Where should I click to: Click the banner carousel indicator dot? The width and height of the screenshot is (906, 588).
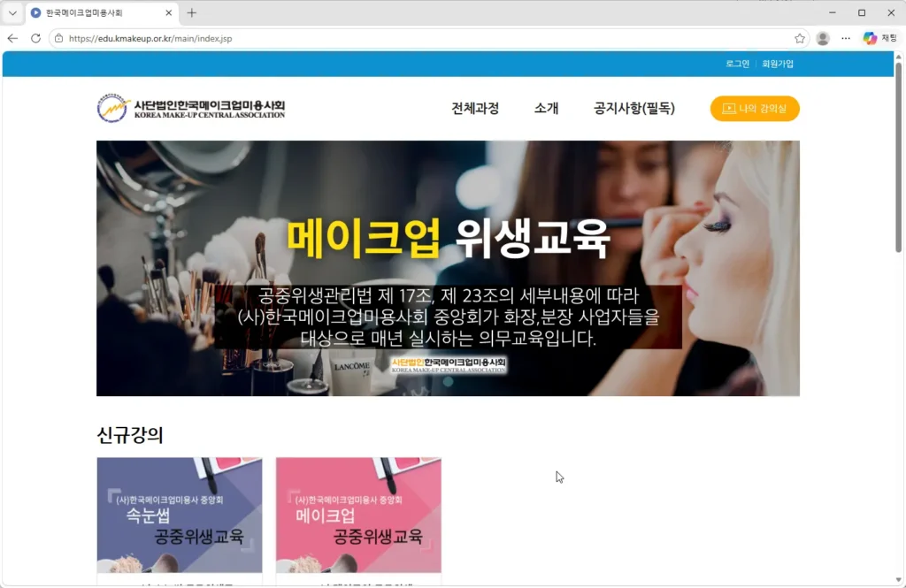(449, 381)
